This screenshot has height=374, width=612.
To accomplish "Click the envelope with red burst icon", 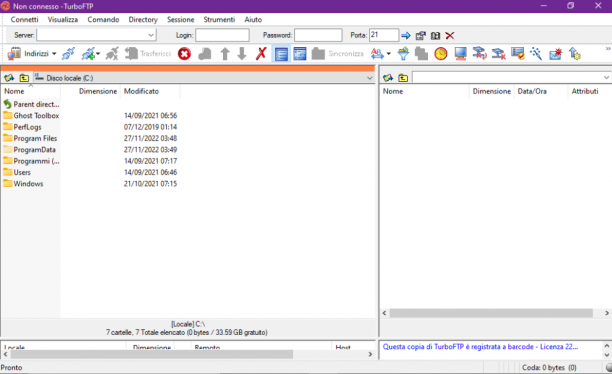I will (555, 53).
